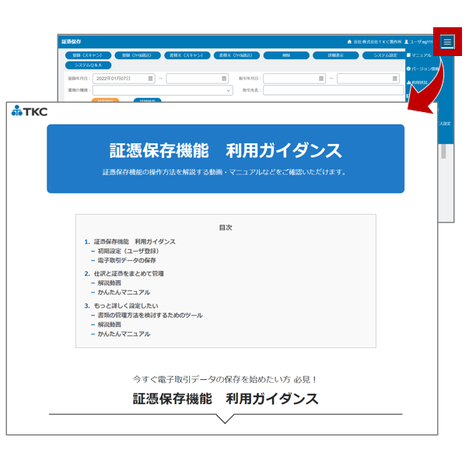The image size is (476, 453).
Task: Click 登録（ファイル読込） button
Action: pyautogui.click(x=137, y=55)
